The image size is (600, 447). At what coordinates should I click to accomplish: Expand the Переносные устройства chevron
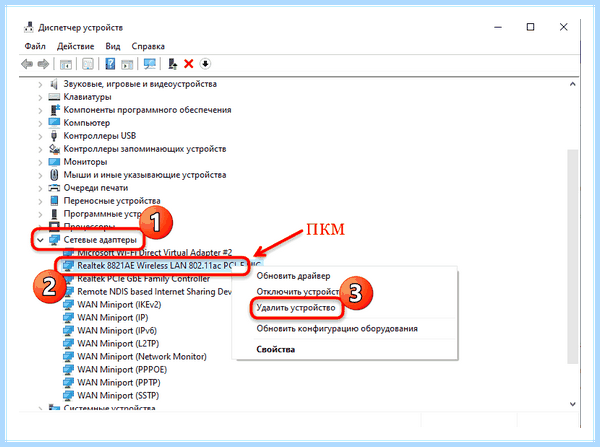click(40, 201)
